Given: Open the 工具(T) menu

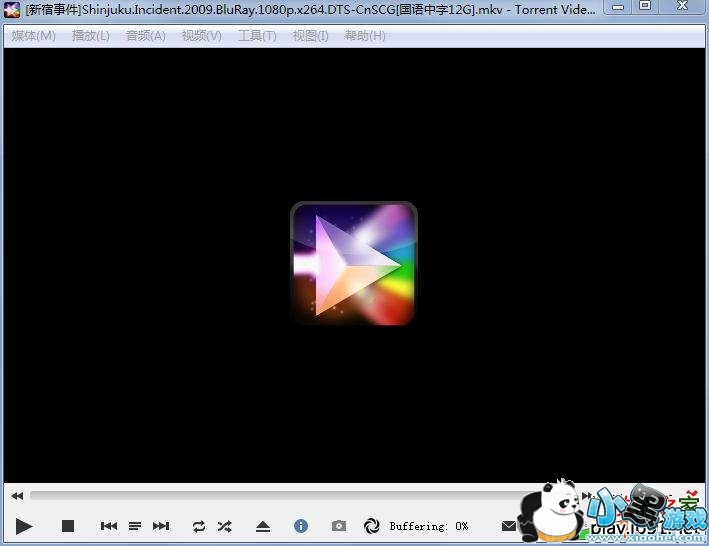Looking at the screenshot, I should (x=257, y=36).
